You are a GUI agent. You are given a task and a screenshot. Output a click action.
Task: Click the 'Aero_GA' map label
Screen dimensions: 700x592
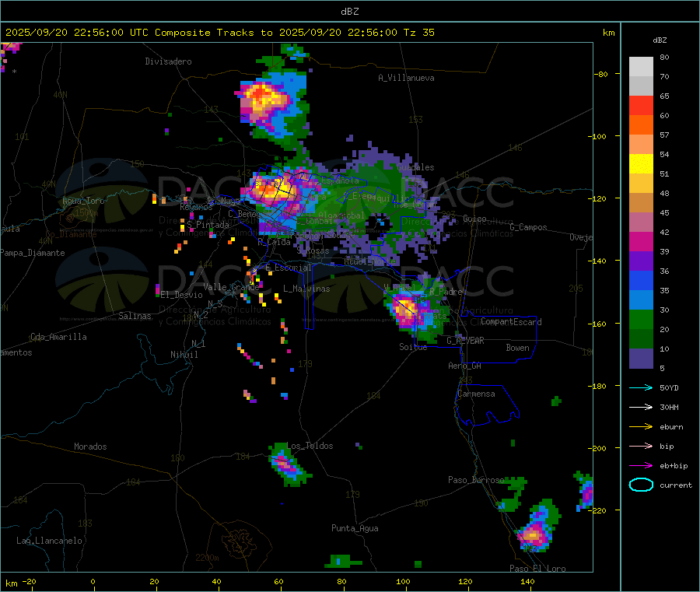click(465, 366)
